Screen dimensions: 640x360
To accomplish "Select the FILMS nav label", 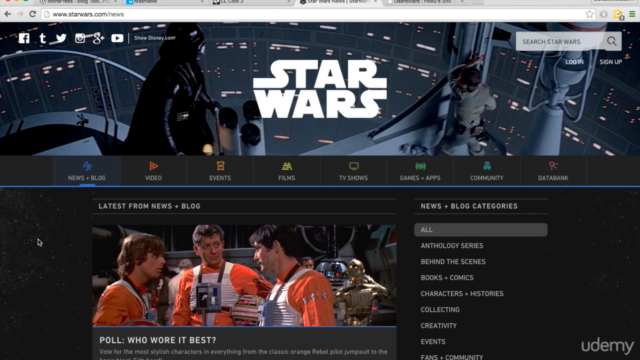I will (287, 178).
